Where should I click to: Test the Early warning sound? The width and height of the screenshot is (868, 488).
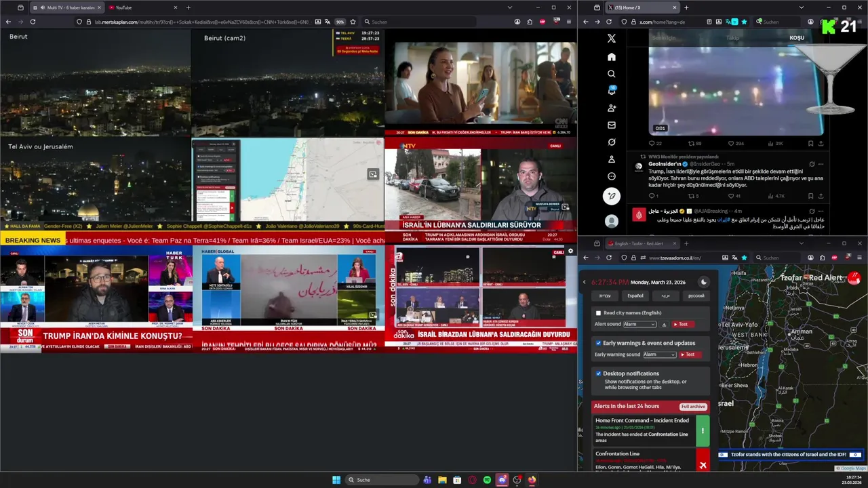coord(690,354)
